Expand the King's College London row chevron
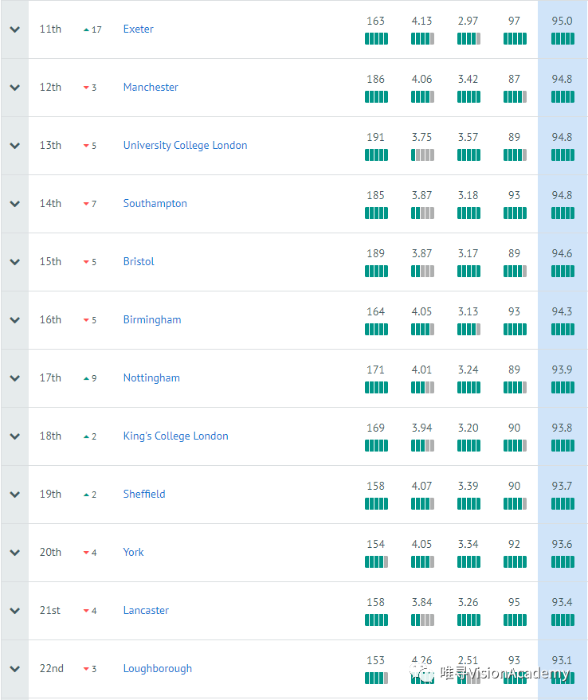Viewport: 588px width, 700px height. (15, 436)
